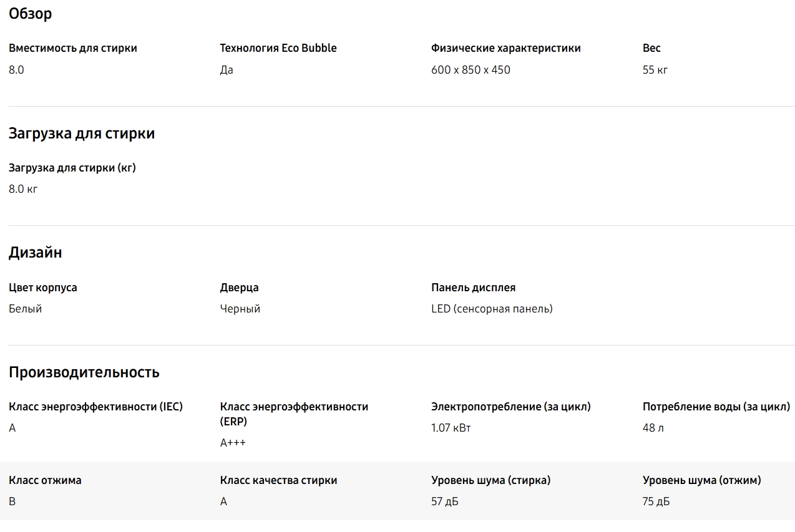Click the "Класс энергоэффективности (IEC)" label
Image resolution: width=795 pixels, height=532 pixels.
coord(96,407)
